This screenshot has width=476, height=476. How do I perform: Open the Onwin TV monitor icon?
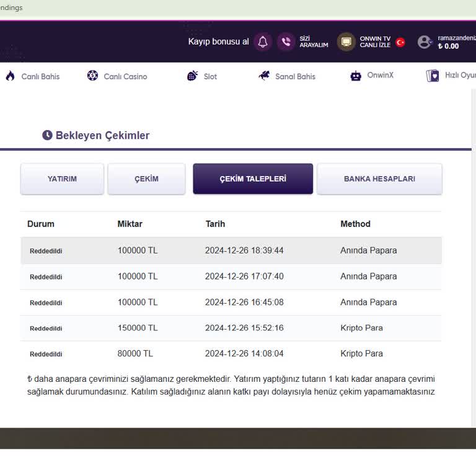click(x=346, y=42)
